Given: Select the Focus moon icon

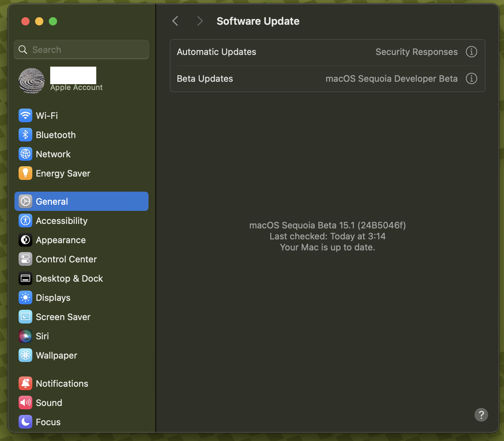Looking at the screenshot, I should point(25,422).
